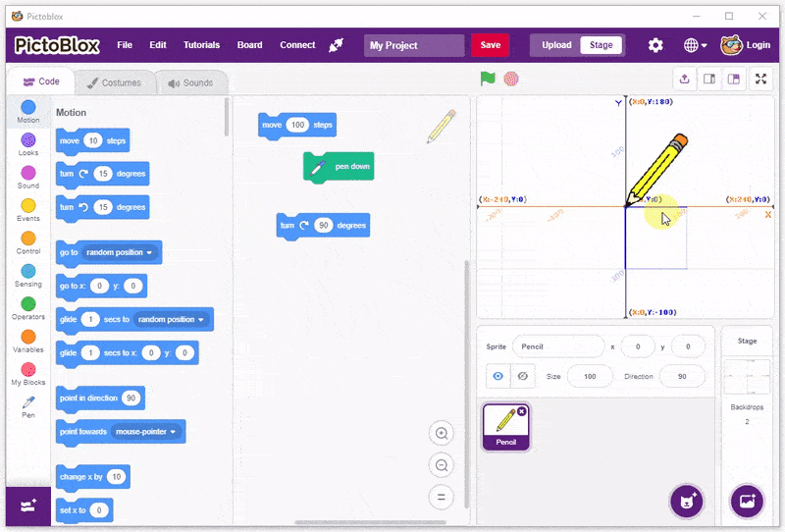The width and height of the screenshot is (785, 532).
Task: Click the My Project name field
Action: (x=414, y=45)
